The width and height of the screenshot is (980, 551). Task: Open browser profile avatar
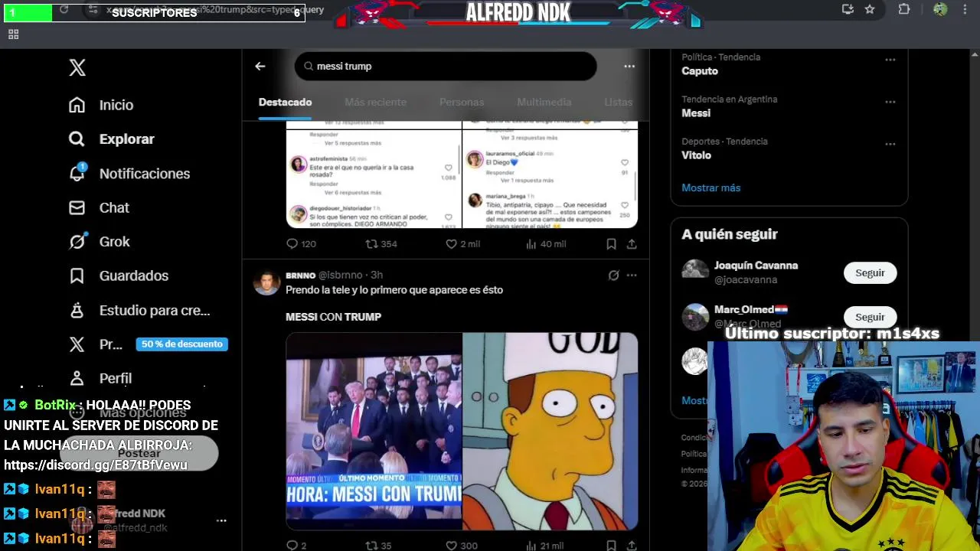click(940, 9)
